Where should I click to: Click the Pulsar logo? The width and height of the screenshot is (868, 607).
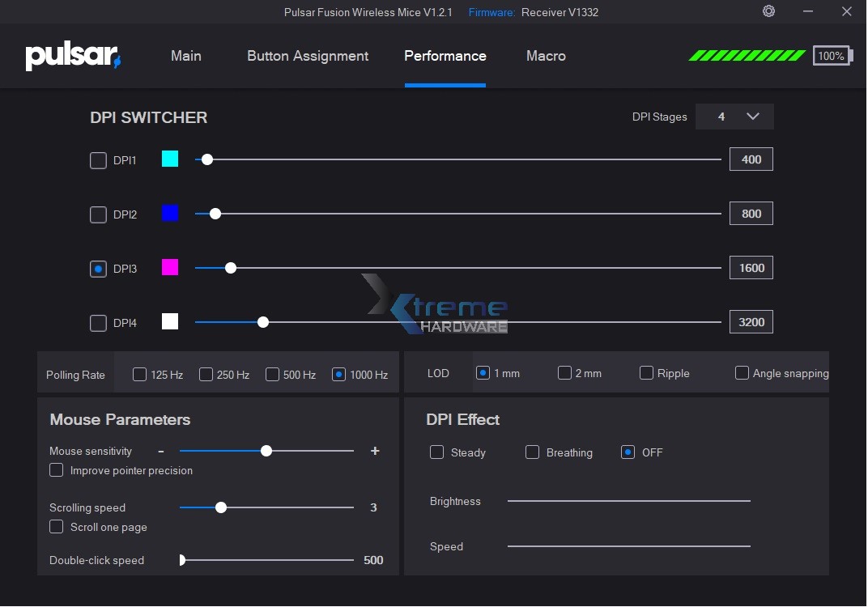click(73, 57)
